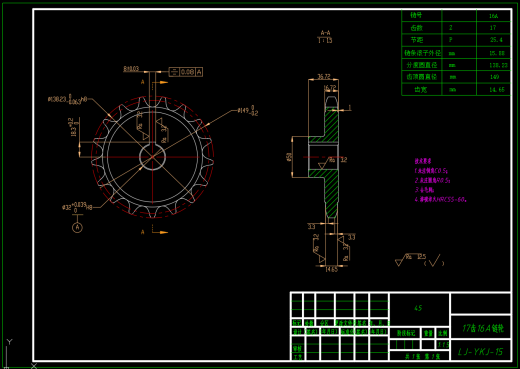Image resolution: width=520 pixels, height=369 pixels.
Task: Select the magenta technical requirements heading
Action: pyautogui.click(x=423, y=161)
